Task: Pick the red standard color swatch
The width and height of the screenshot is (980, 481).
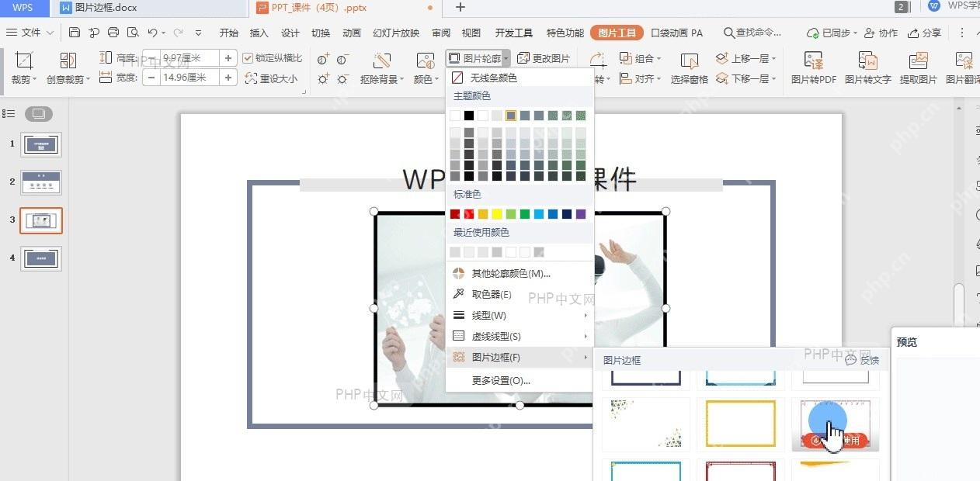Action: coord(468,214)
